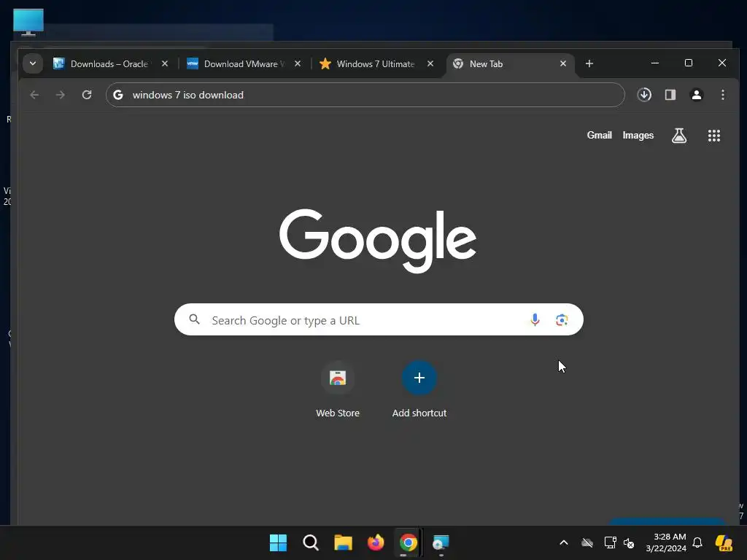Go forward with the forward arrow
This screenshot has height=560, width=747.
(x=60, y=95)
